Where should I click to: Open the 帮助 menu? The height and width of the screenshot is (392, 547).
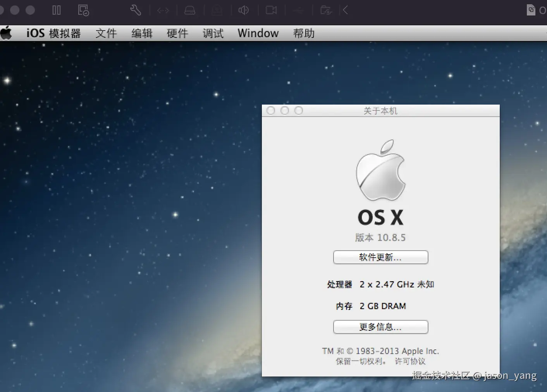coord(304,33)
